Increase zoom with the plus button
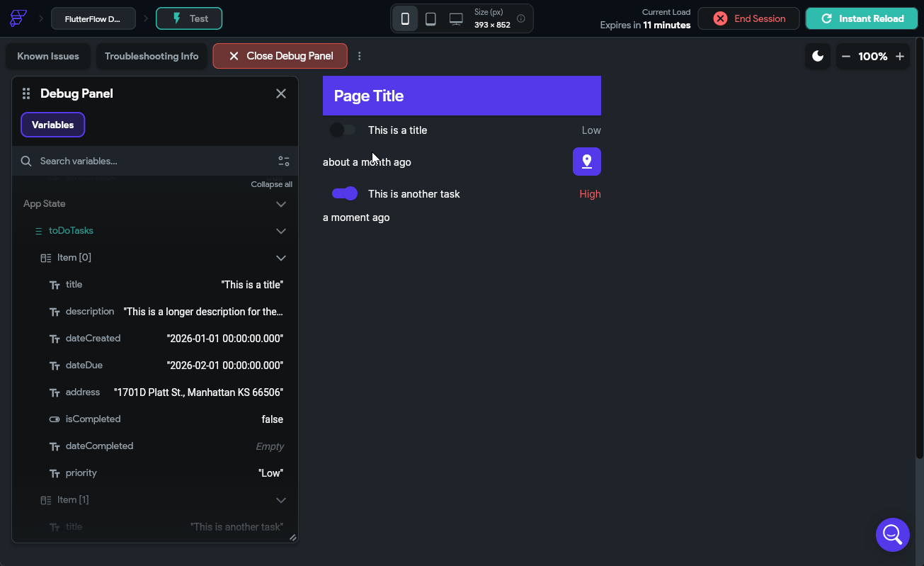Viewport: 924px width, 566px height. pos(900,56)
